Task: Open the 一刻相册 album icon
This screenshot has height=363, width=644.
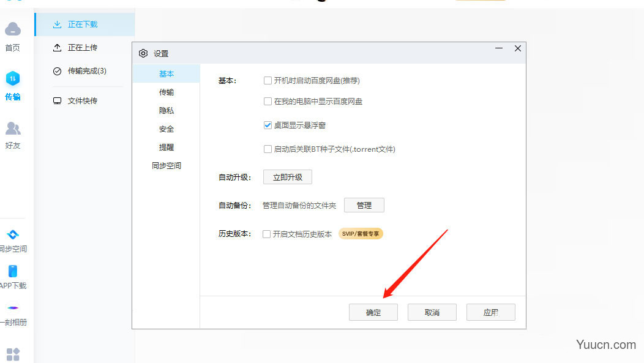Action: click(13, 307)
